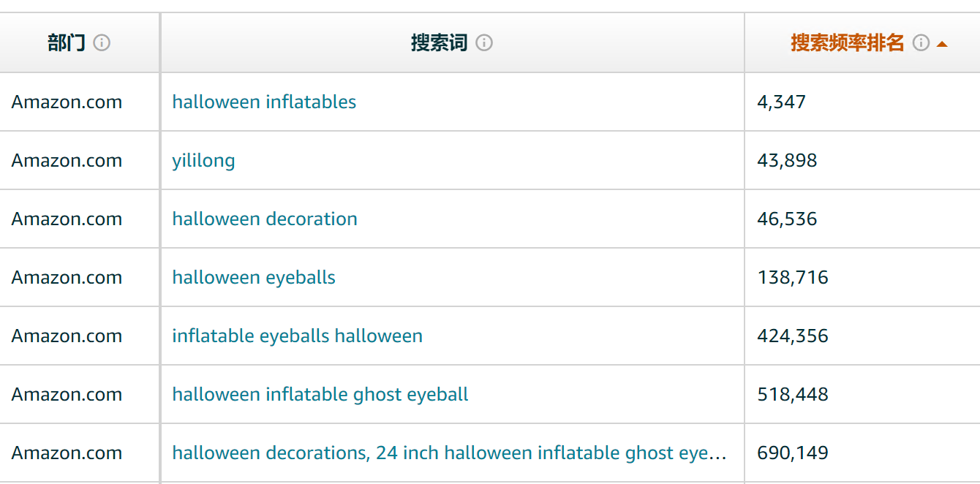Open the yililong search term link

[x=203, y=160]
